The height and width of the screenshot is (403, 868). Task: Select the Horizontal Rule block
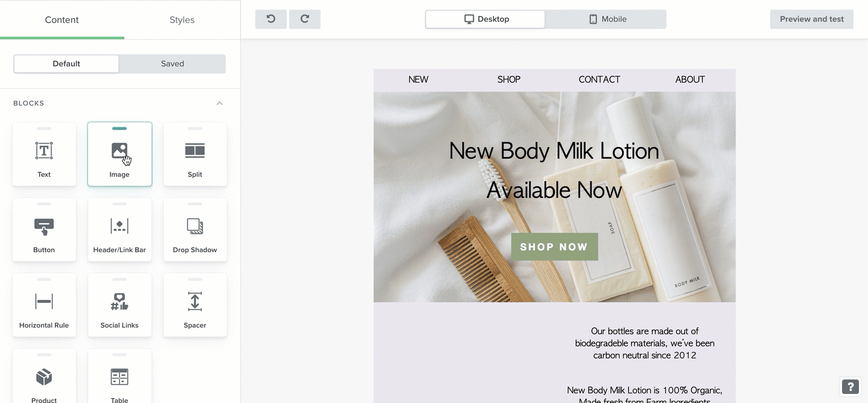[44, 305]
